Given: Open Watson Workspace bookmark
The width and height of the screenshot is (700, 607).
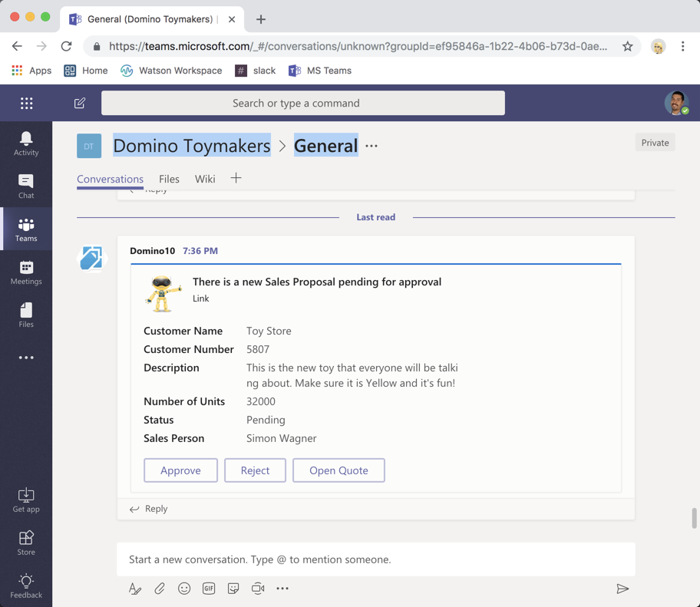Looking at the screenshot, I should [171, 71].
